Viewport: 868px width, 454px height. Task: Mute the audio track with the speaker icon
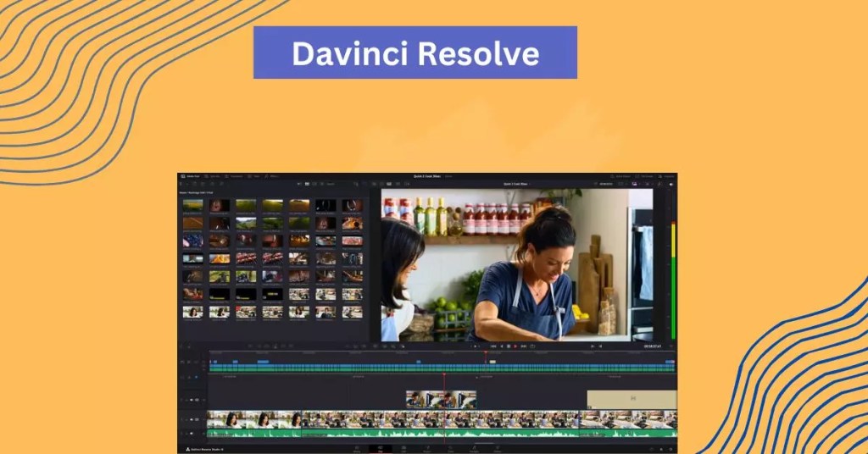point(192,434)
